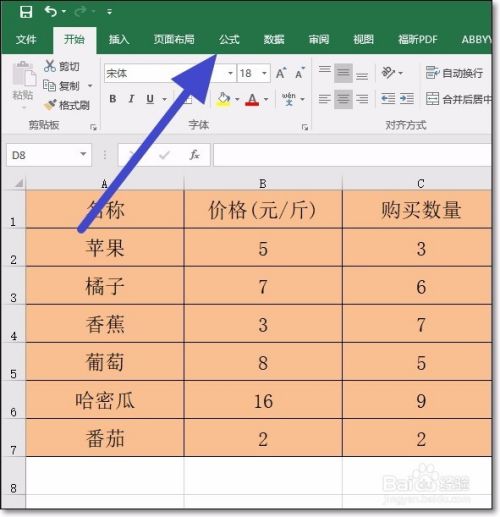
Task: Click the formula bar input field
Action: (352, 155)
